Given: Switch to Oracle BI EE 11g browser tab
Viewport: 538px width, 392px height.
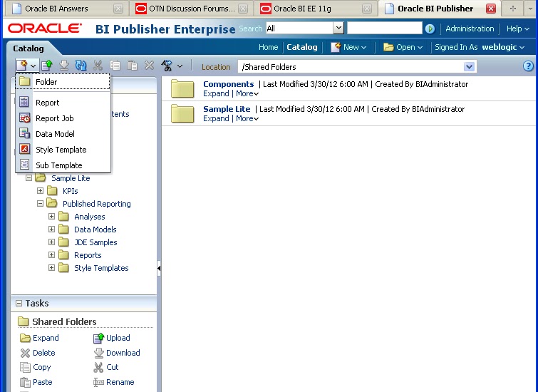Looking at the screenshot, I should (x=316, y=9).
